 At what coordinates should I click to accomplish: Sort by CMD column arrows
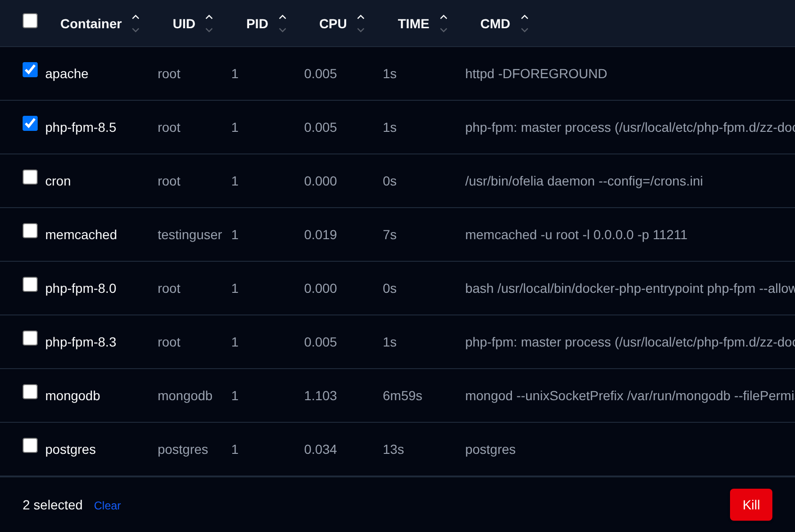point(525,24)
